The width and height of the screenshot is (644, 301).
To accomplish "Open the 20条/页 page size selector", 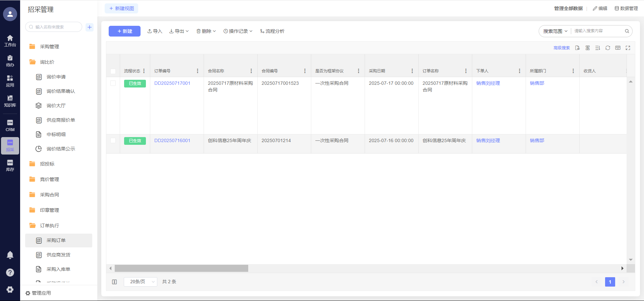I will pyautogui.click(x=140, y=282).
